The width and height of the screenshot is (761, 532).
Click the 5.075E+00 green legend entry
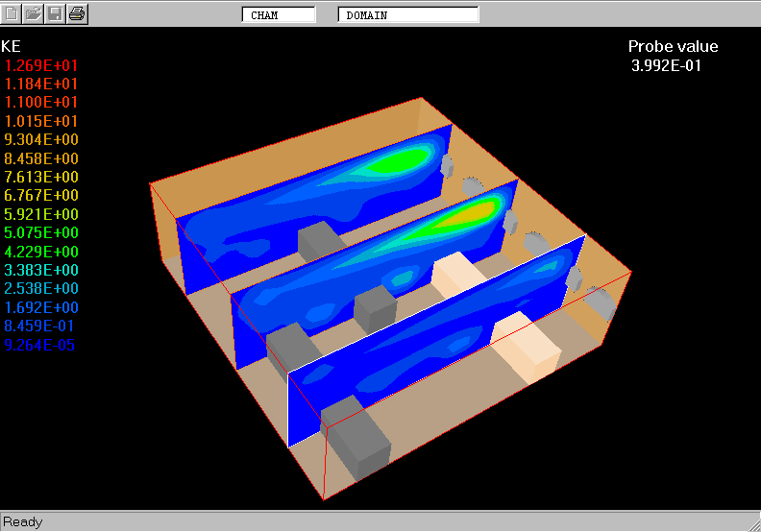pos(41,233)
